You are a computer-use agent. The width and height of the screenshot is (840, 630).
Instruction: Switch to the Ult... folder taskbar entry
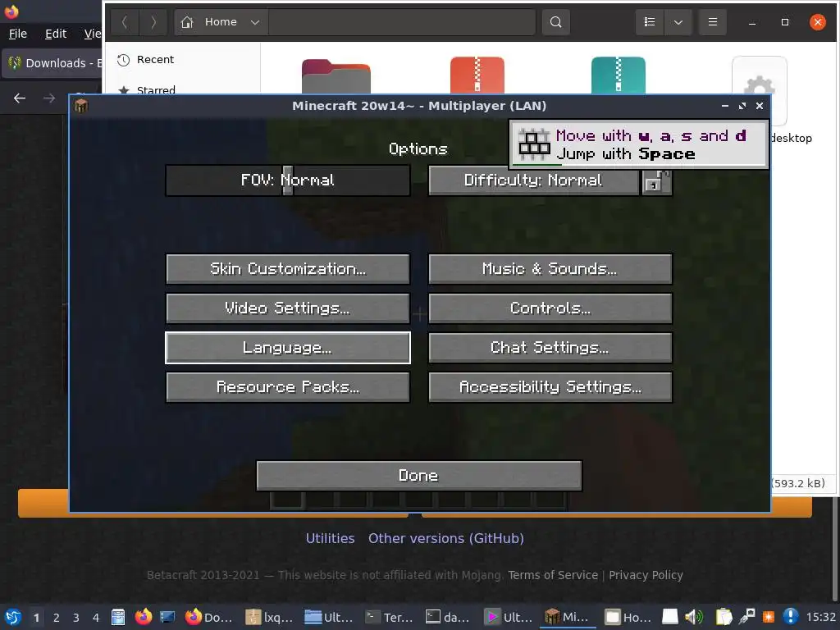328,617
